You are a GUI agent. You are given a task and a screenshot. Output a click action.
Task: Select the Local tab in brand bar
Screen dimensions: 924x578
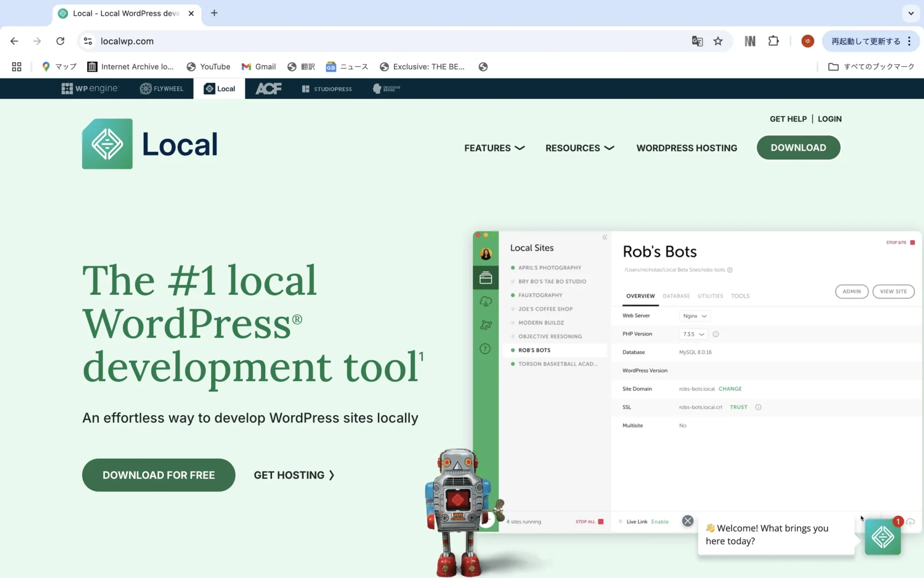click(x=220, y=89)
